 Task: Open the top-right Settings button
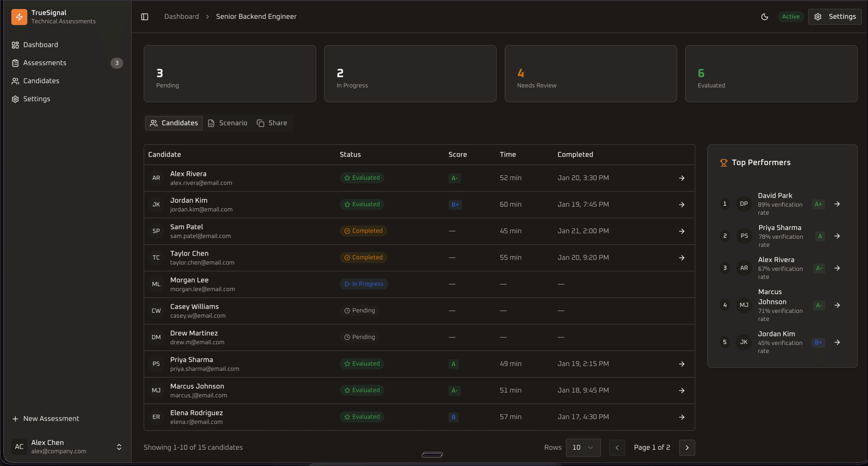pos(835,17)
